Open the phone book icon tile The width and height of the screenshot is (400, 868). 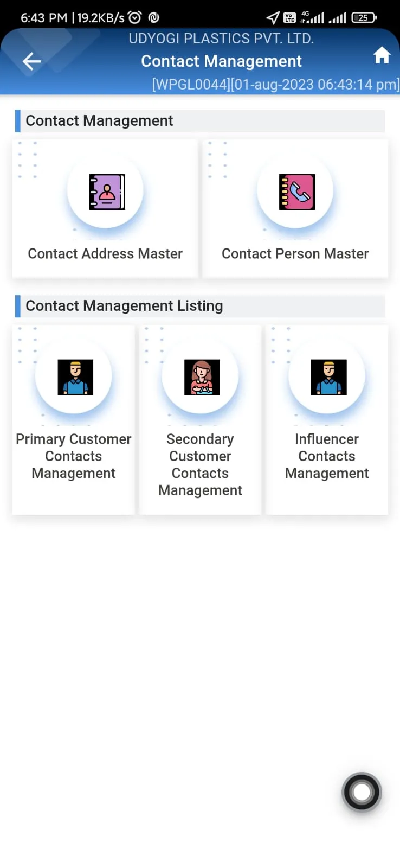pos(297,192)
